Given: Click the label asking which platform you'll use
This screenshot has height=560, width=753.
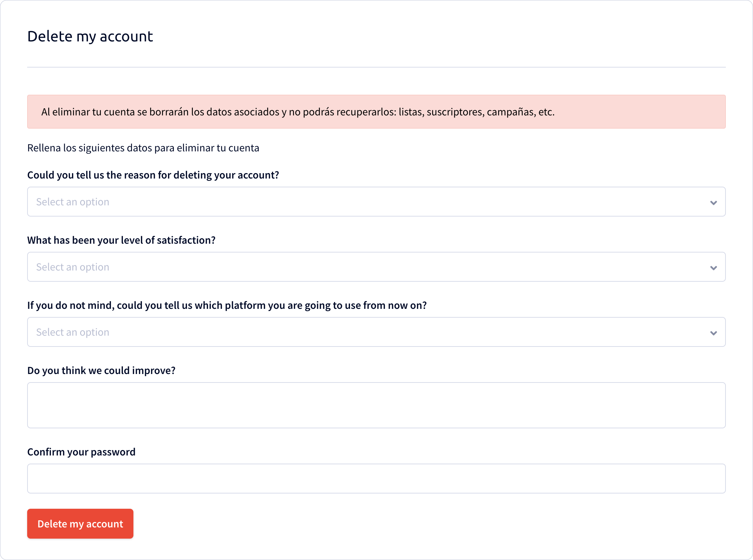Looking at the screenshot, I should (x=227, y=305).
